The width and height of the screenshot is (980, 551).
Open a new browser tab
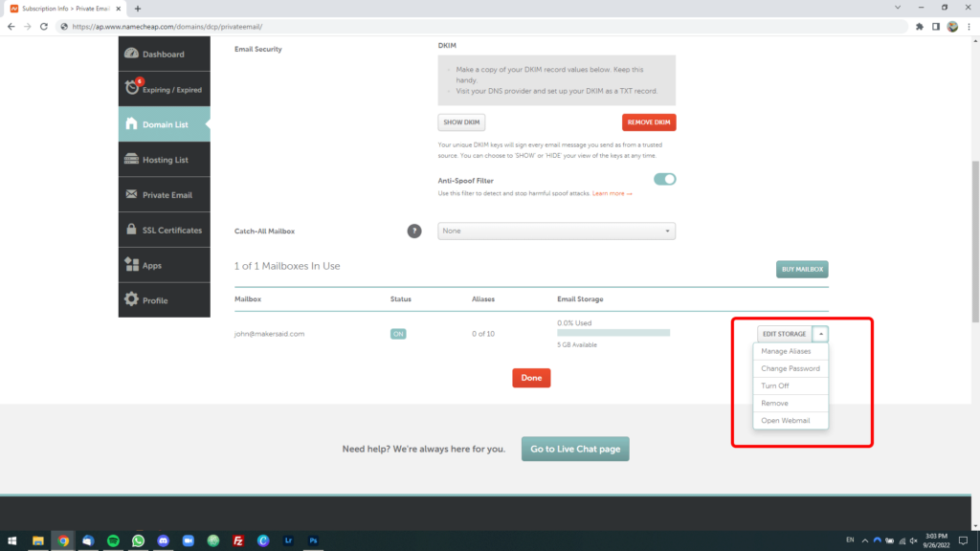point(138,9)
